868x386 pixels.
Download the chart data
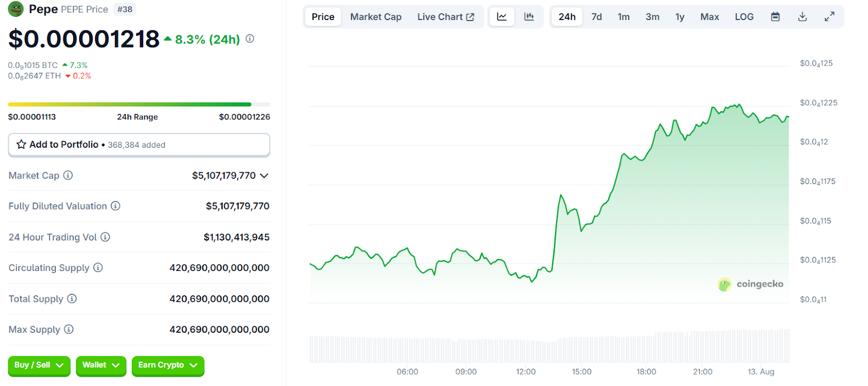(x=802, y=17)
